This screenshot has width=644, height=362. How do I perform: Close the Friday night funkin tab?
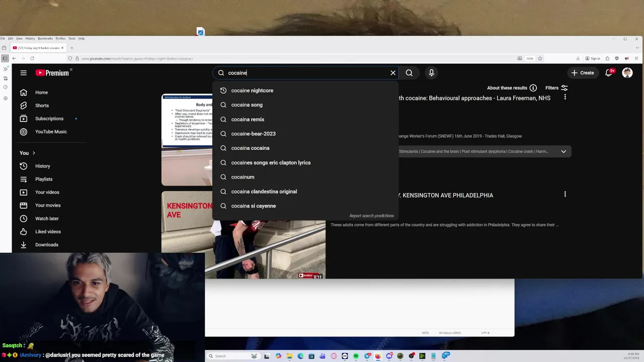(x=62, y=48)
